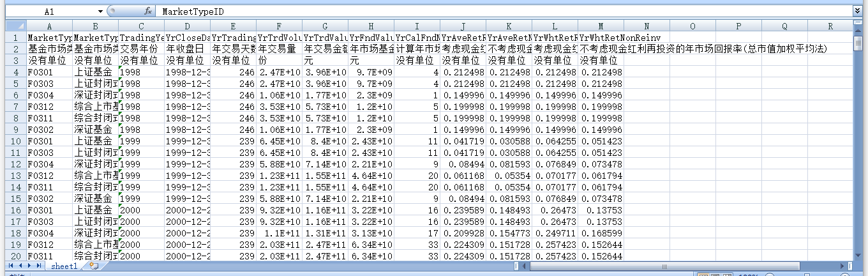Image resolution: width=868 pixels, height=276 pixels.
Task: Select the sheet1 tab
Action: pos(64,266)
